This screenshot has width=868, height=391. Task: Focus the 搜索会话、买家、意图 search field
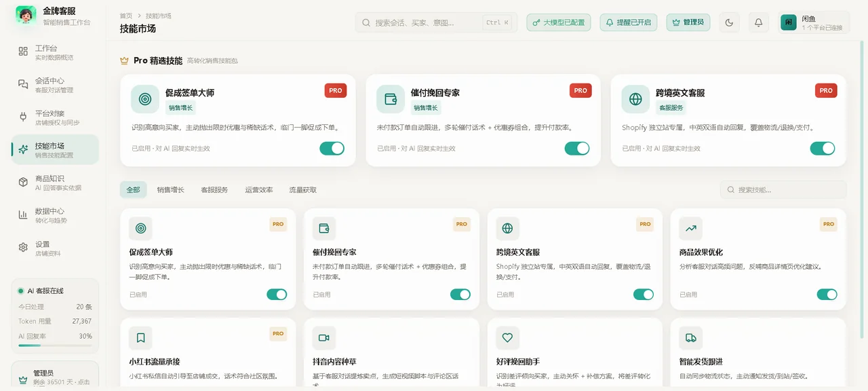[436, 22]
